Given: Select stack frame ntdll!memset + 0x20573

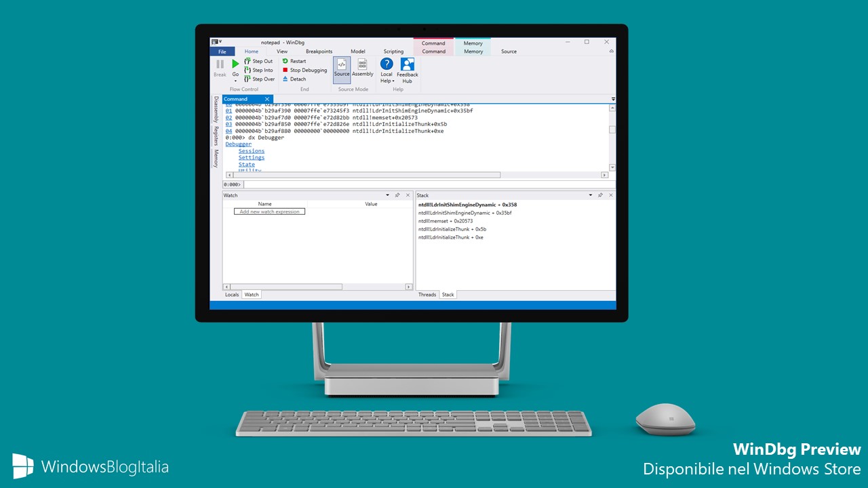Looking at the screenshot, I should 446,221.
